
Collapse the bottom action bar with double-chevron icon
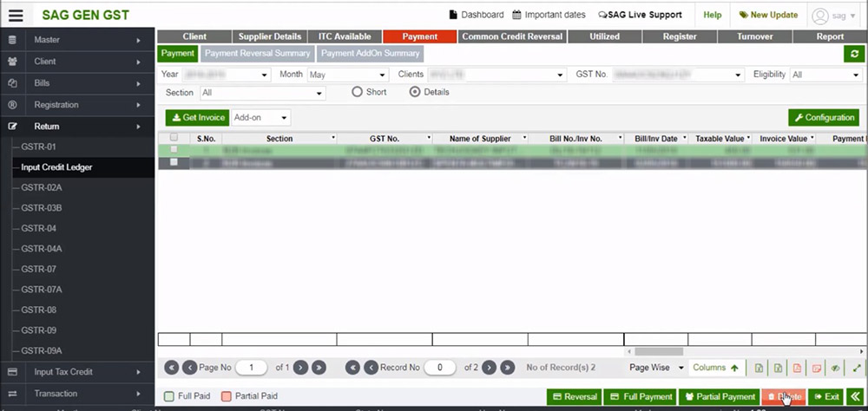(856, 396)
